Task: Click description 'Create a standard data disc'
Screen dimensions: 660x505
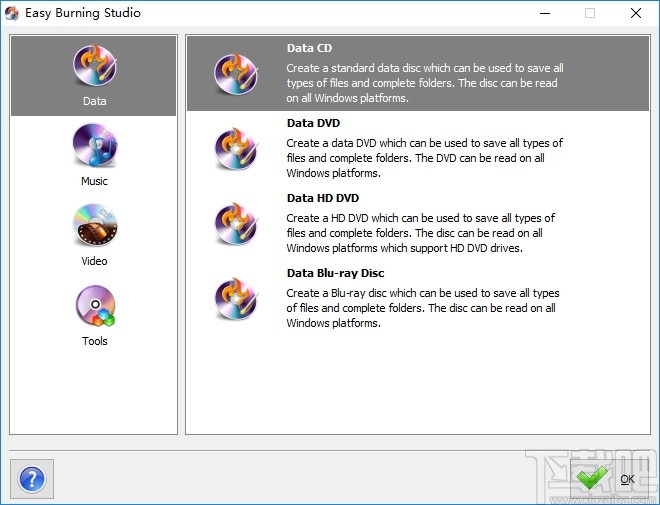Action: pyautogui.click(x=425, y=83)
